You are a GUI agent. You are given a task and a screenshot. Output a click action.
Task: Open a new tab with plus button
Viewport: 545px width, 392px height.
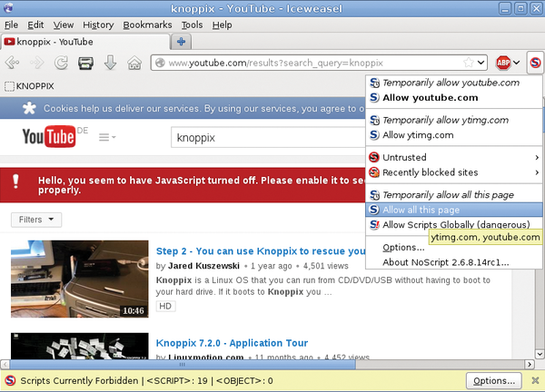[181, 42]
